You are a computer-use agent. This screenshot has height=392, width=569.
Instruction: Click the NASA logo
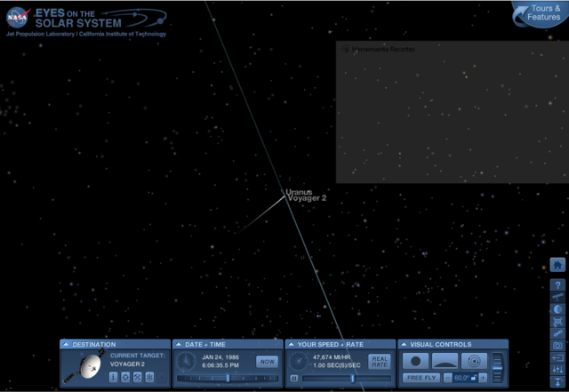click(17, 18)
